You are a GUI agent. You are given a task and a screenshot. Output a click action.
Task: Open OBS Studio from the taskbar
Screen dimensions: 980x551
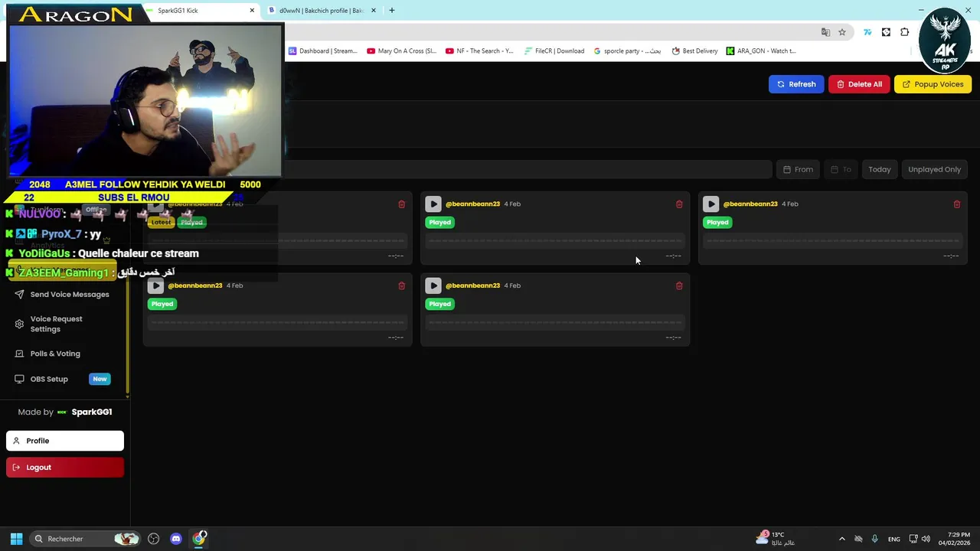pyautogui.click(x=154, y=539)
